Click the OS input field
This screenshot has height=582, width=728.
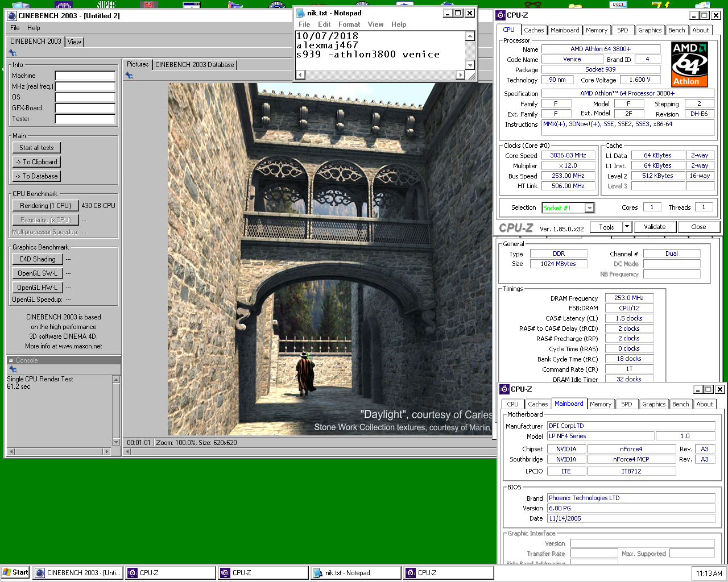85,97
